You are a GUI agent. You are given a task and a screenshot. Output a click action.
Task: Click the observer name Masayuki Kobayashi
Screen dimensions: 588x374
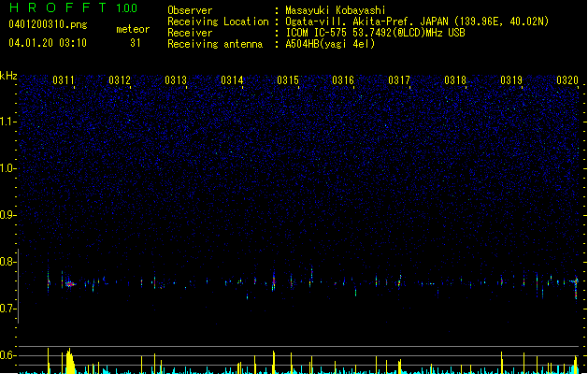click(x=336, y=10)
